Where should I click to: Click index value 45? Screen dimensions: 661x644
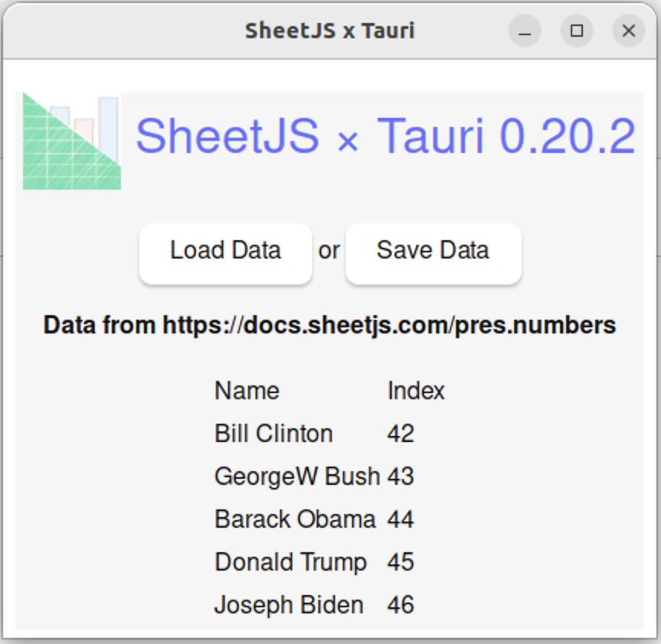pyautogui.click(x=400, y=562)
